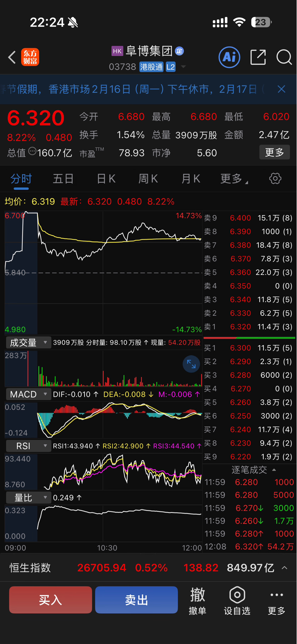Tap the intraday price chart

[104, 273]
